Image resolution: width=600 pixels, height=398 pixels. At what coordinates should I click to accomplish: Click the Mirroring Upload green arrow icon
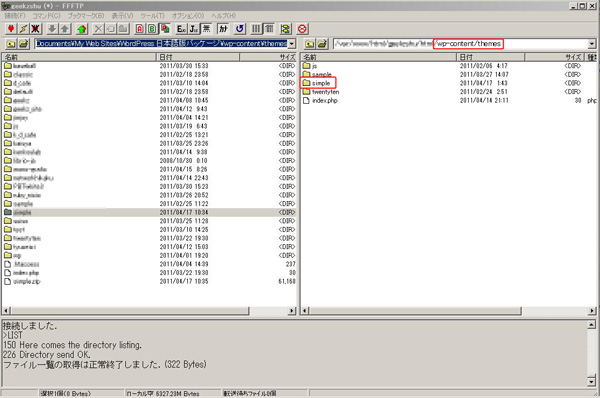(82, 29)
